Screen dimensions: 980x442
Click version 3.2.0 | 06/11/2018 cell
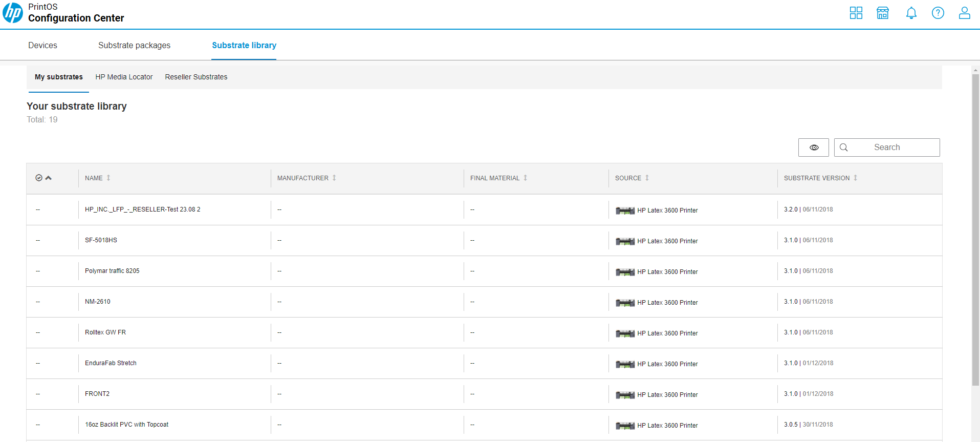click(x=809, y=209)
